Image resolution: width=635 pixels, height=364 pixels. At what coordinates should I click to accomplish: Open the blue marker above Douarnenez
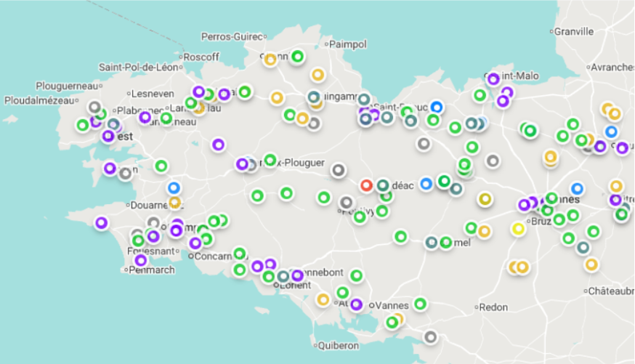174,188
